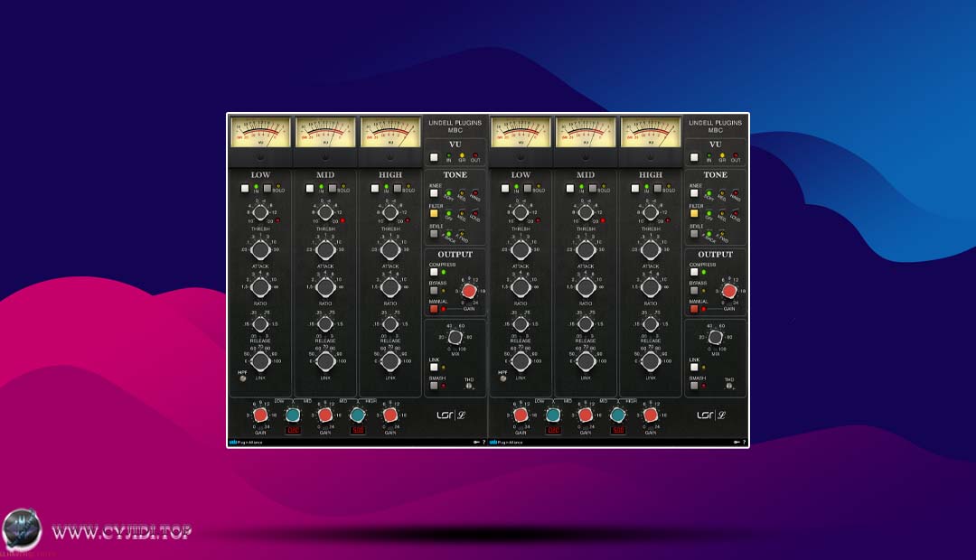The width and height of the screenshot is (976, 560).
Task: Click the LSR logo in right plugin
Action: tap(711, 415)
